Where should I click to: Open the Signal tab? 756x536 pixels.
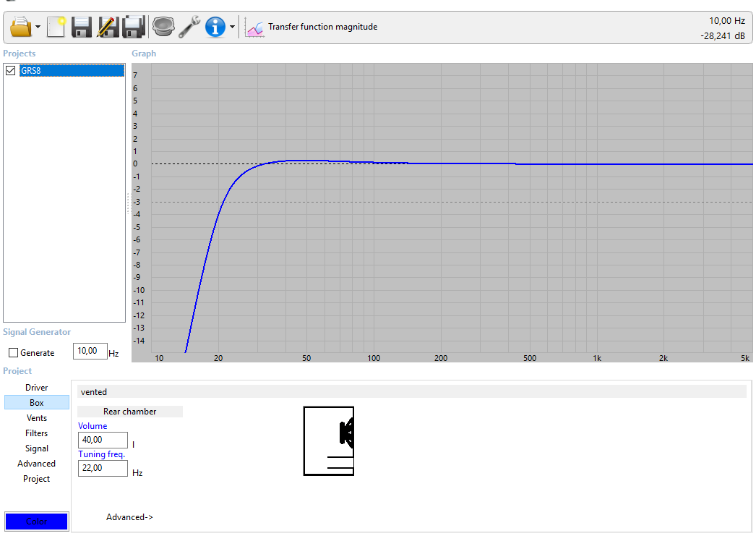coord(37,448)
